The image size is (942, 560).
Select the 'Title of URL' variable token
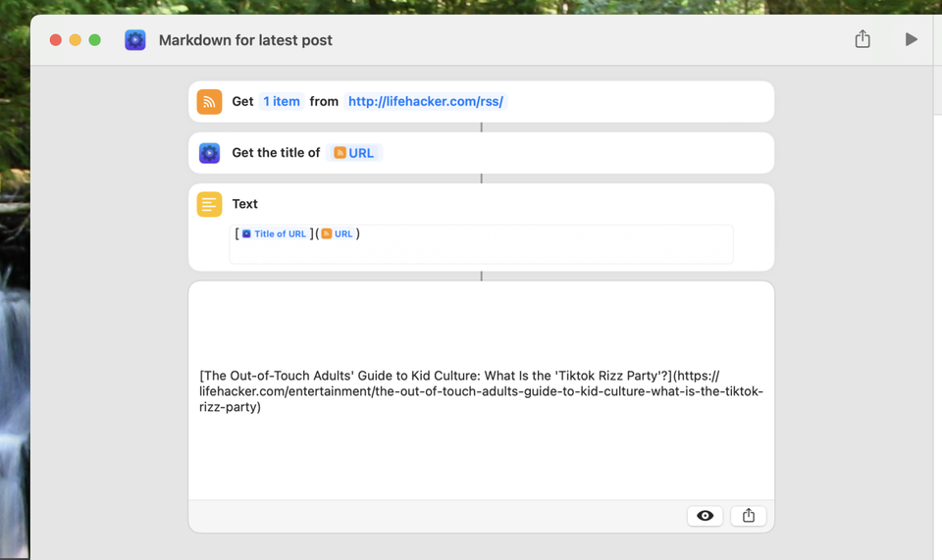tap(274, 234)
